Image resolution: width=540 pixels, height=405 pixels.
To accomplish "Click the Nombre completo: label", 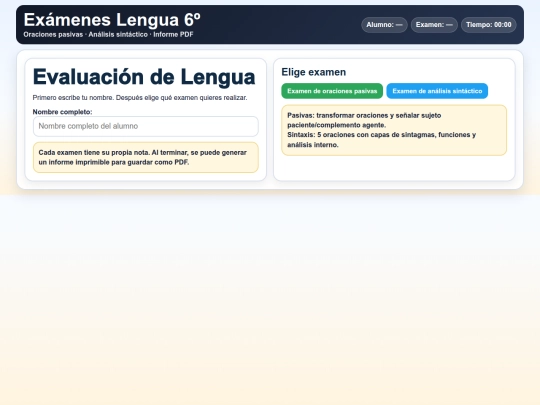I will 62,112.
